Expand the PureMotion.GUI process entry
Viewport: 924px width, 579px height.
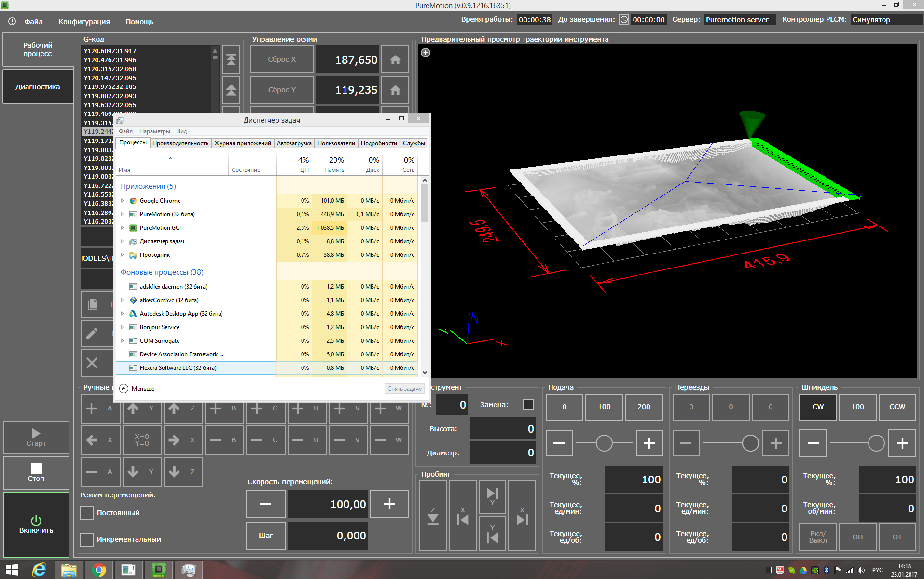click(123, 228)
